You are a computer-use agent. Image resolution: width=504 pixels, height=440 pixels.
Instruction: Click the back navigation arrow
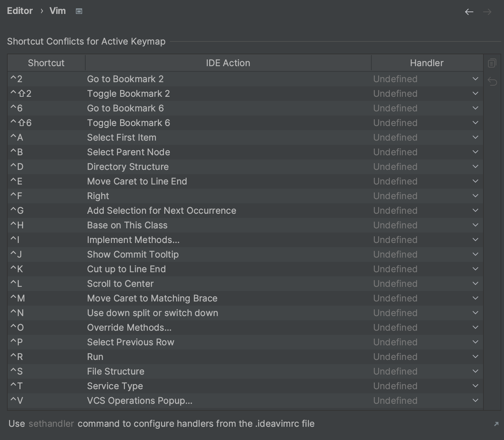[469, 12]
